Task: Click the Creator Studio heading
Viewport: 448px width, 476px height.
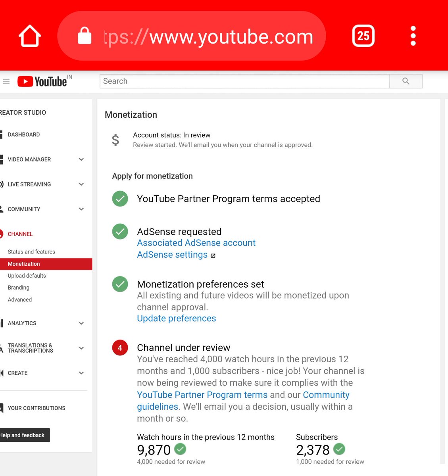Action: pyautogui.click(x=23, y=113)
